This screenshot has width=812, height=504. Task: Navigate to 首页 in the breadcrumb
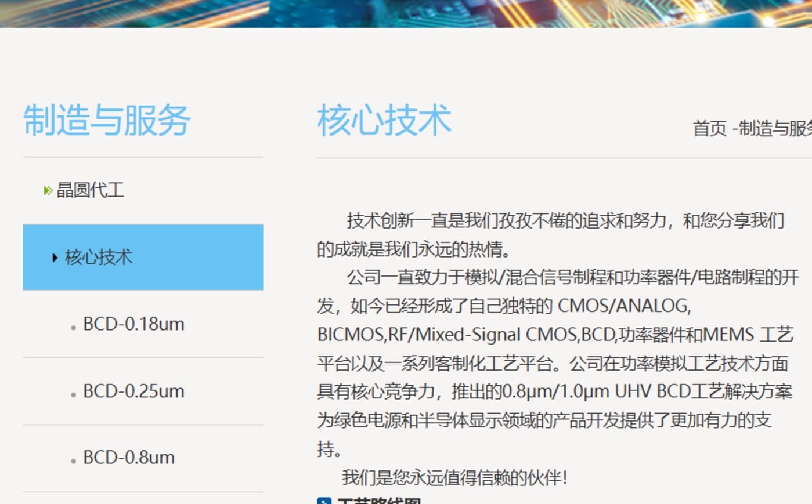click(709, 128)
